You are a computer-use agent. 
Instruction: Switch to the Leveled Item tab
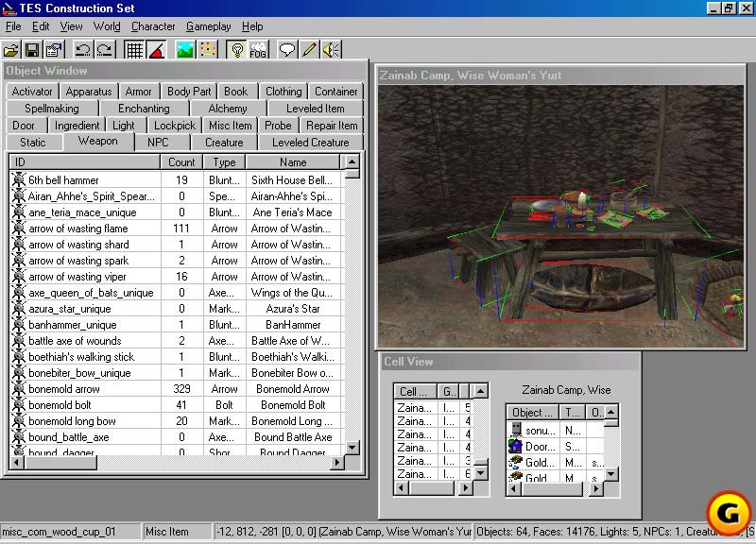(x=316, y=109)
